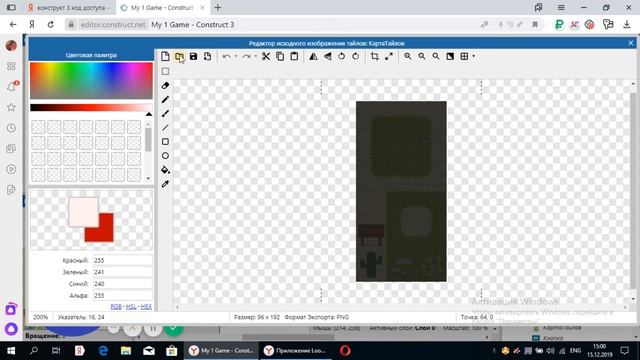
Task: Go back in the browser
Action: tap(13, 25)
